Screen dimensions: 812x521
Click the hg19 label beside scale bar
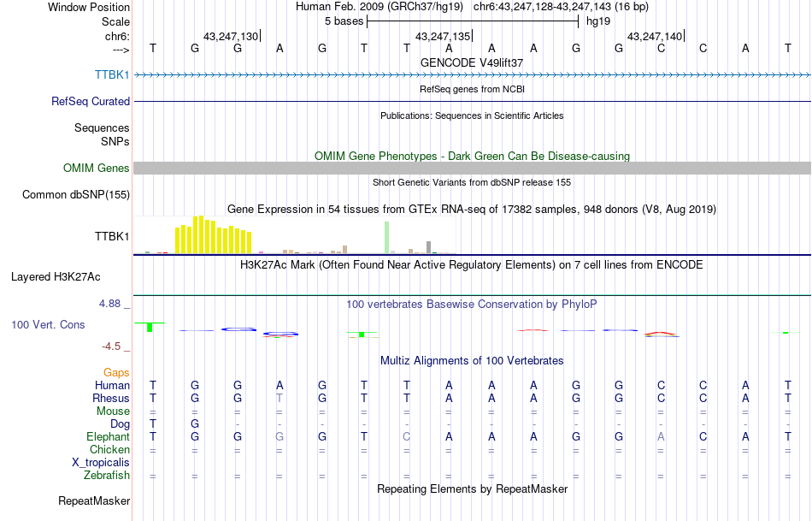pos(598,21)
